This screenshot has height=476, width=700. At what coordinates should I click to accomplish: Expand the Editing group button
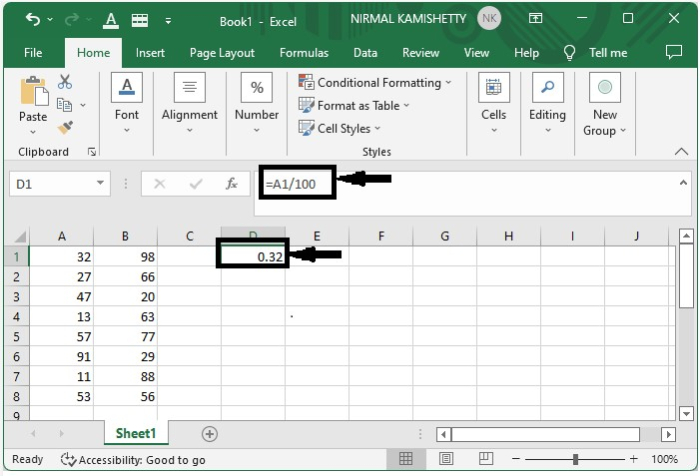pos(547,104)
